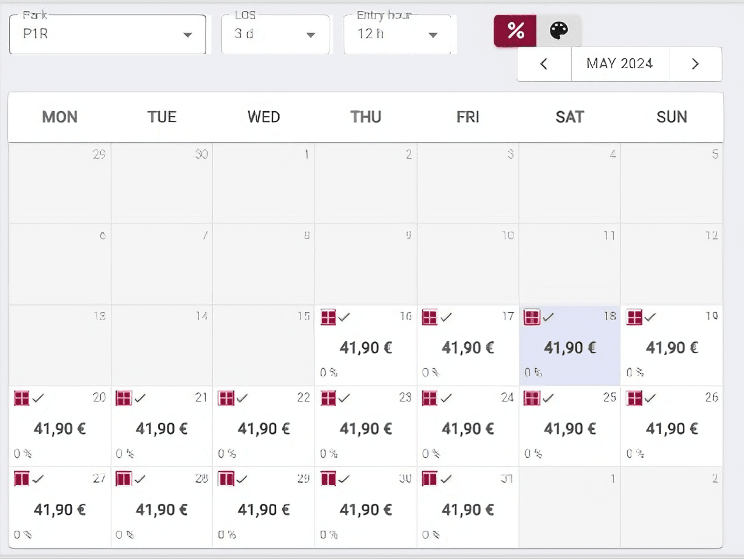
Task: Select the MAY 2024 month label
Action: click(620, 64)
